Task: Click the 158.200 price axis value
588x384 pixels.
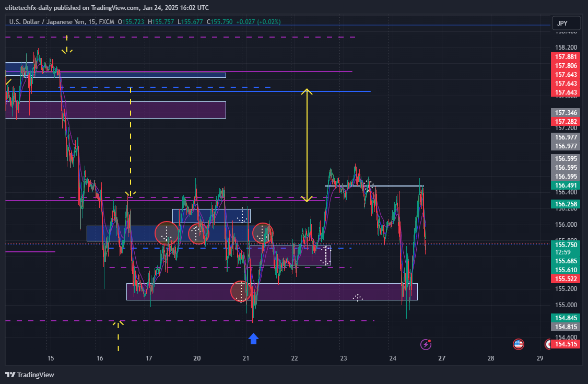Action: (x=566, y=47)
